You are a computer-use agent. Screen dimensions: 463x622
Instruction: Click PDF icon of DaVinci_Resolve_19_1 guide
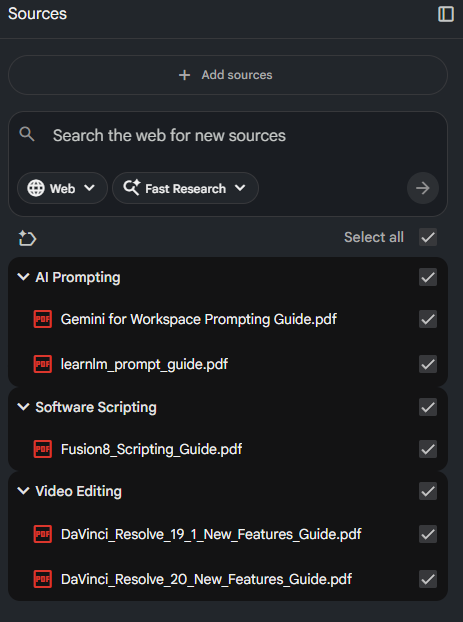(x=42, y=534)
